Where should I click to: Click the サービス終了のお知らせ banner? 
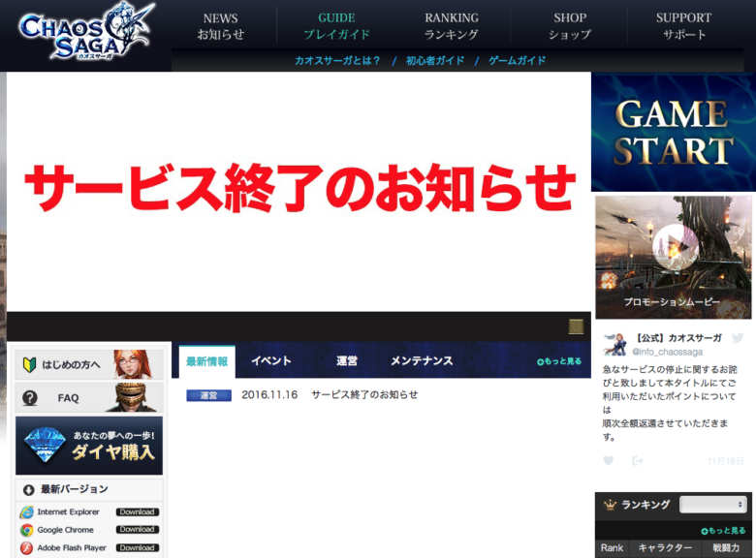(x=299, y=191)
